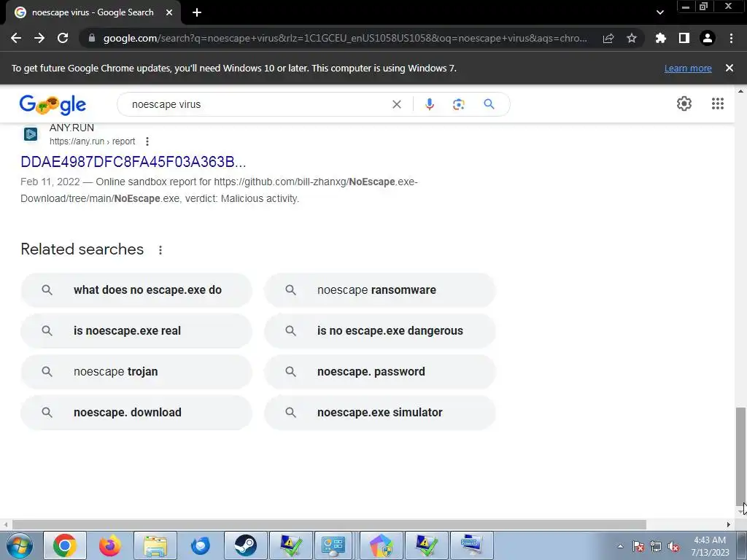Open network status tray icon
747x560 pixels.
656,547
